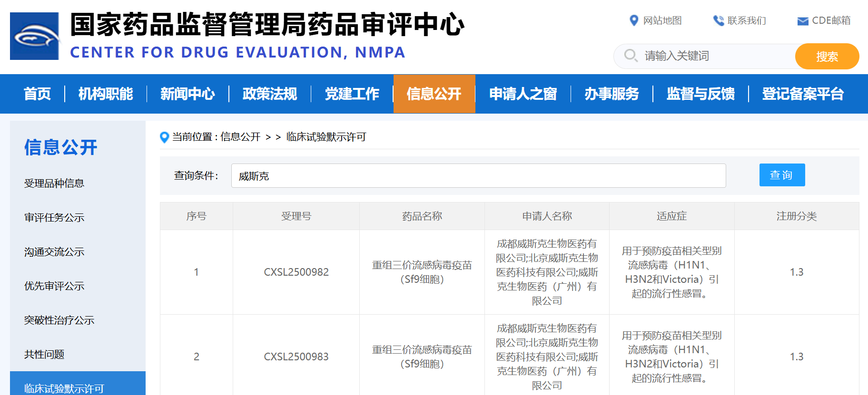Click the site map pin icon

pos(633,20)
